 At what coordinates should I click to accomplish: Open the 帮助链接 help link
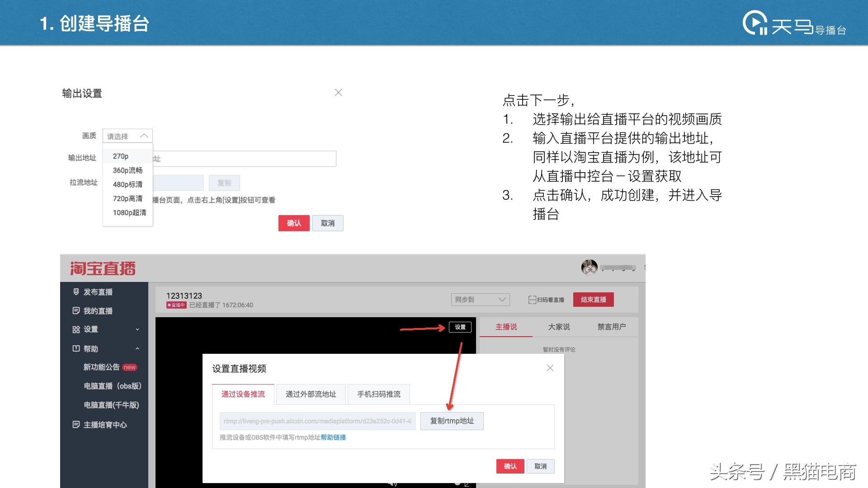tap(333, 437)
